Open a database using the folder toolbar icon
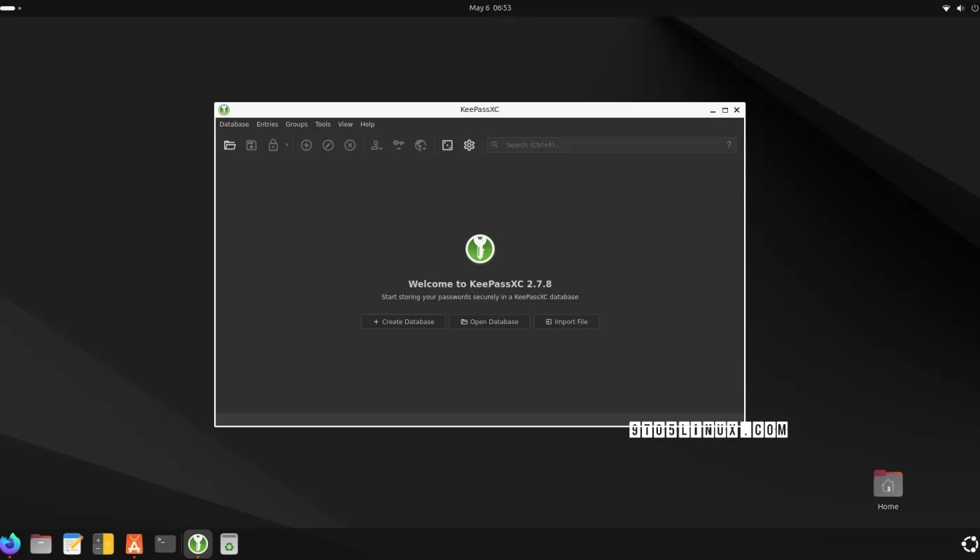 tap(230, 145)
